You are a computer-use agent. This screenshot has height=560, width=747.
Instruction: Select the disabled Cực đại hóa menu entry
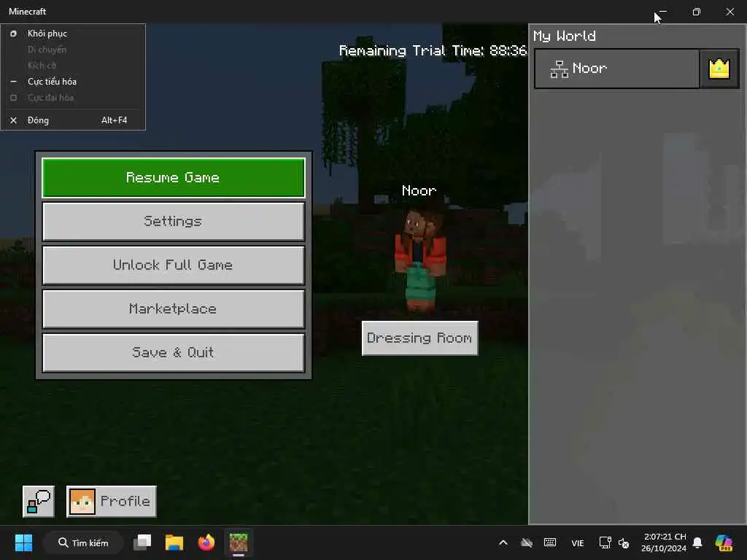point(73,98)
